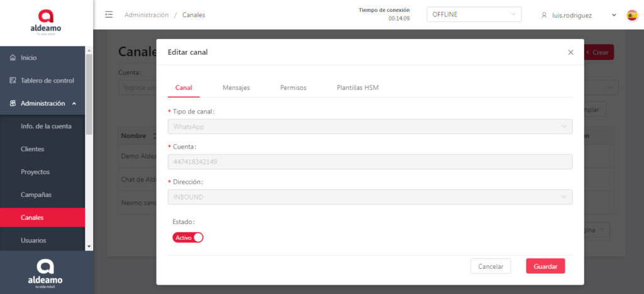Select the Permisos tab
The height and width of the screenshot is (294, 644).
pyautogui.click(x=293, y=88)
